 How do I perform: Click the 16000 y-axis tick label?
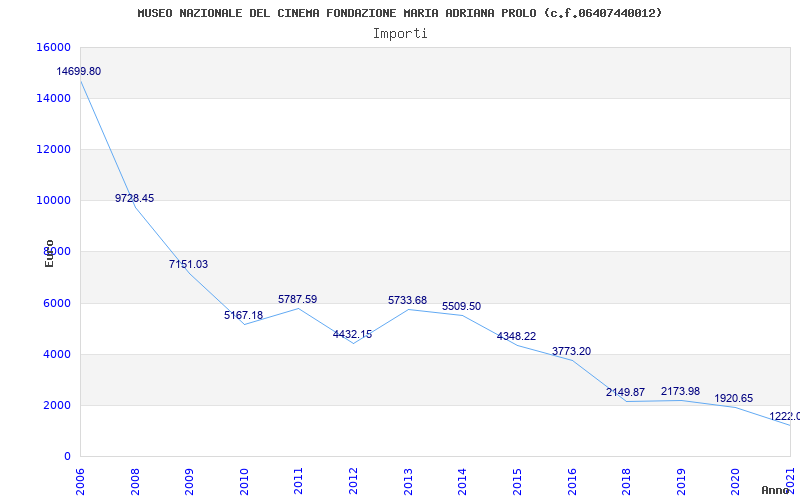53,47
